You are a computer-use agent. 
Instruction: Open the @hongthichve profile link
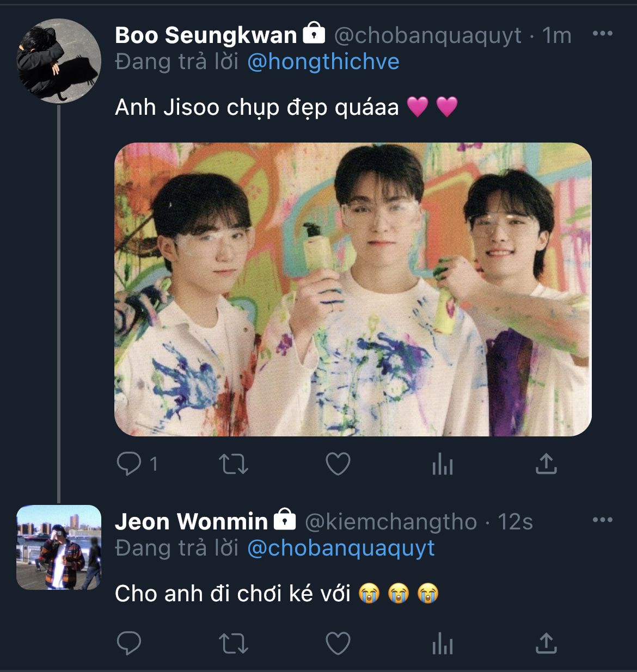[x=323, y=62]
